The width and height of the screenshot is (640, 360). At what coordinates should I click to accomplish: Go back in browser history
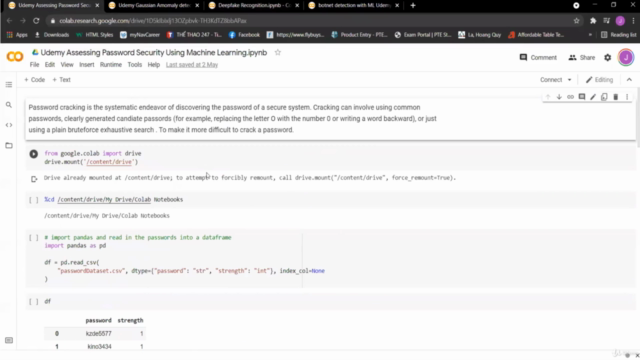pos(9,21)
